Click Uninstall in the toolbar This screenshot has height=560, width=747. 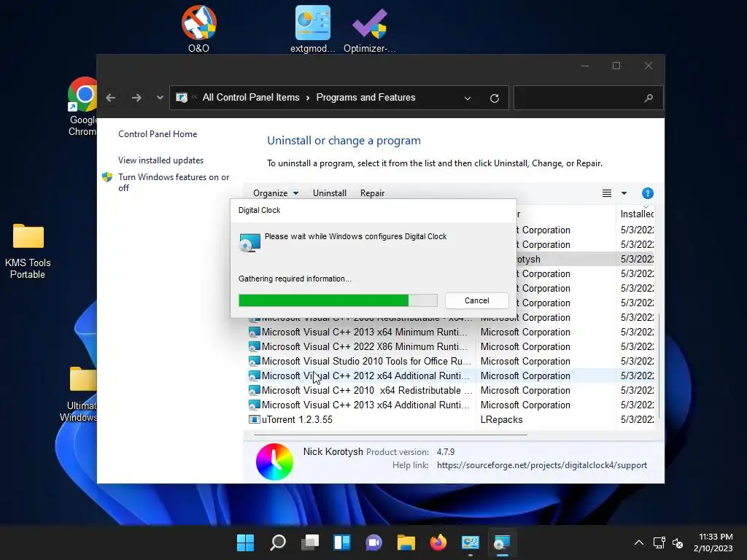(329, 192)
